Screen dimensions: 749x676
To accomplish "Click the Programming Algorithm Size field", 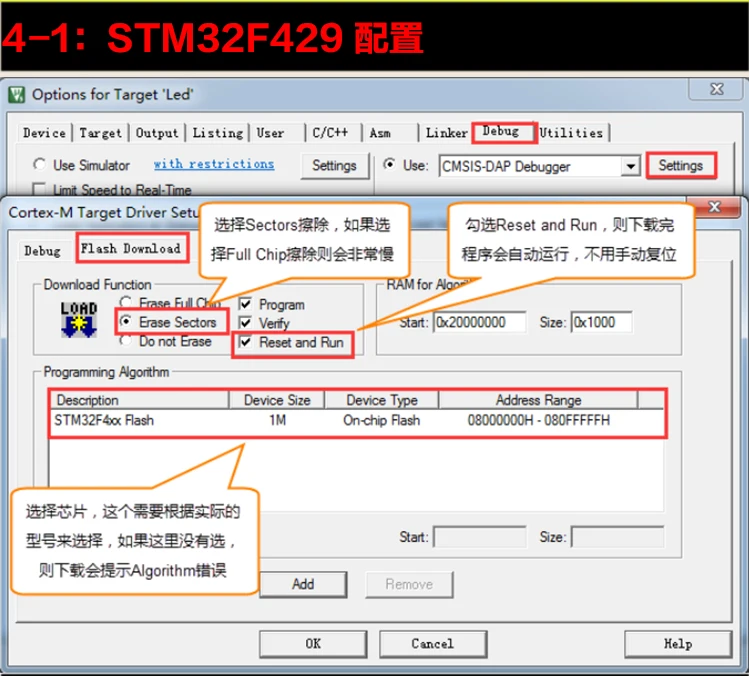I will point(617,537).
